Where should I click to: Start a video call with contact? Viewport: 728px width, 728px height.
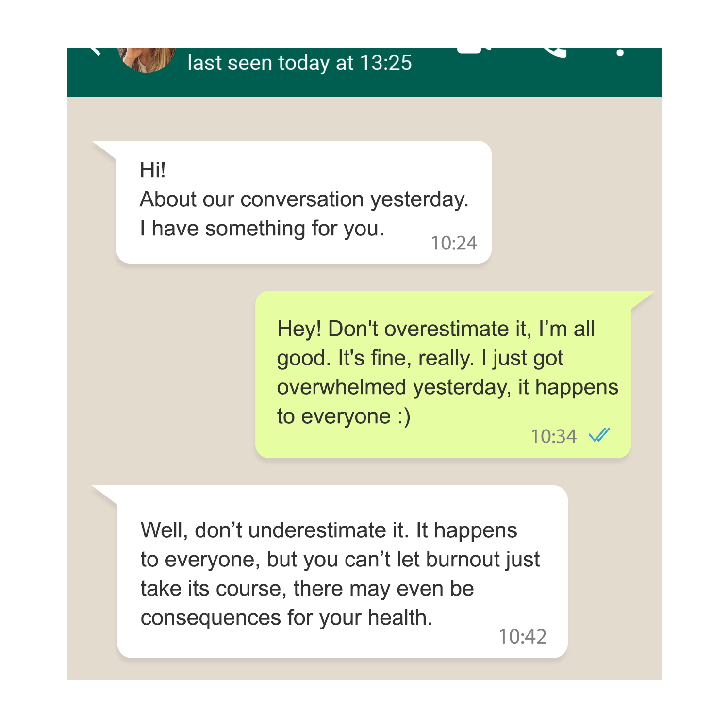(474, 50)
